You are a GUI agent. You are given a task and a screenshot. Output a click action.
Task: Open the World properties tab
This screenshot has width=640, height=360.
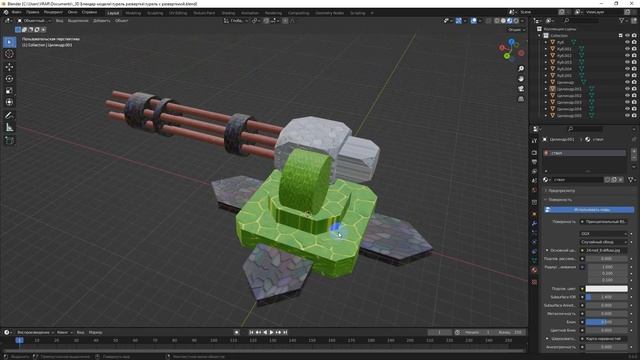534,190
